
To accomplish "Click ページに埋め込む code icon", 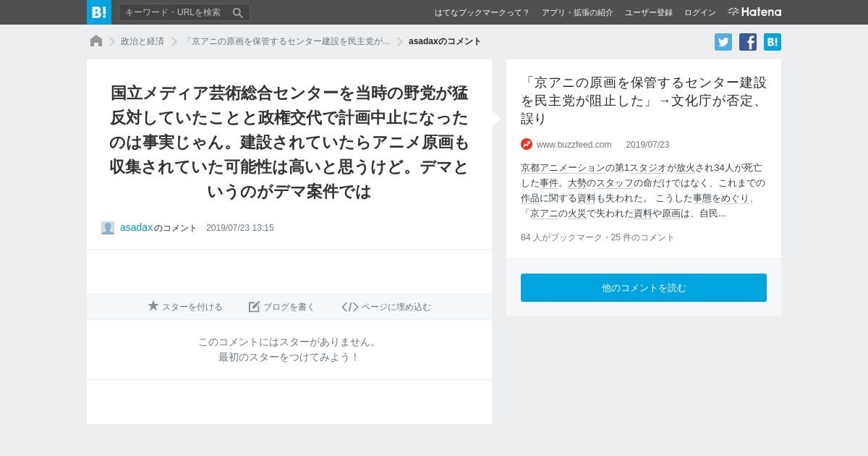I will 350,307.
